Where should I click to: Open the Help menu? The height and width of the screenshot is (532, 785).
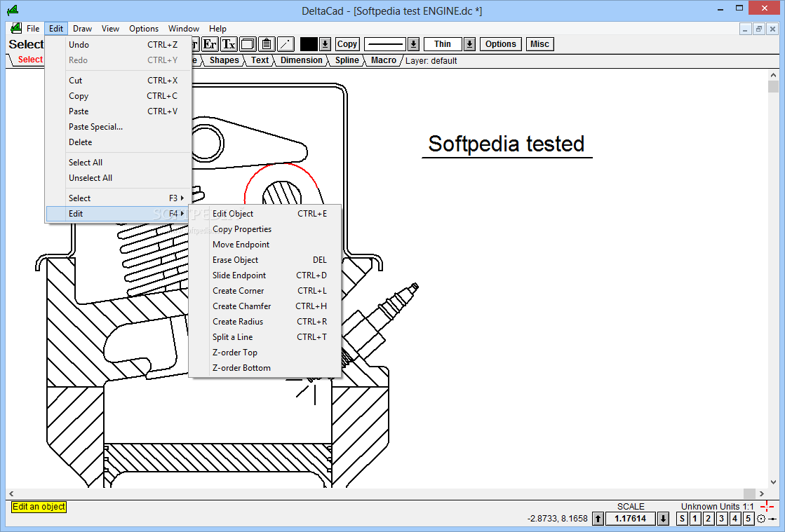217,29
